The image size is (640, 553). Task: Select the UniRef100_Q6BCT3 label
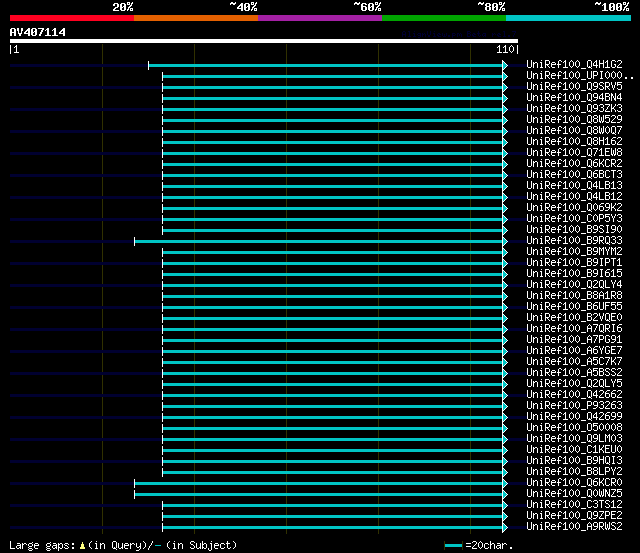pyautogui.click(x=574, y=175)
